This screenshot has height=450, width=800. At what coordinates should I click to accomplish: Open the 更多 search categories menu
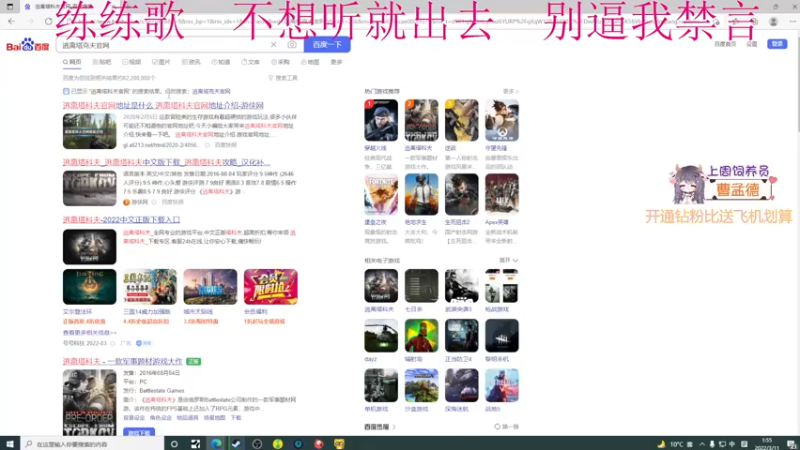(336, 62)
